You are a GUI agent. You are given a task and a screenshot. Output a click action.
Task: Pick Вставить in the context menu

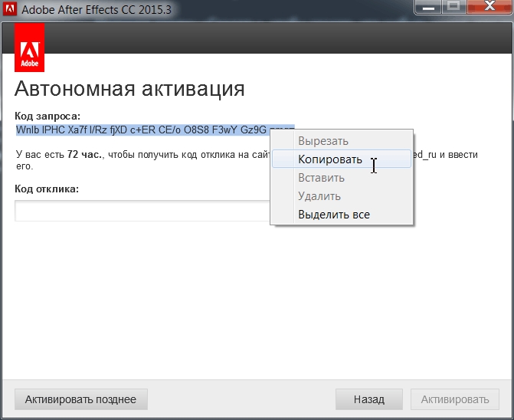pyautogui.click(x=341, y=178)
